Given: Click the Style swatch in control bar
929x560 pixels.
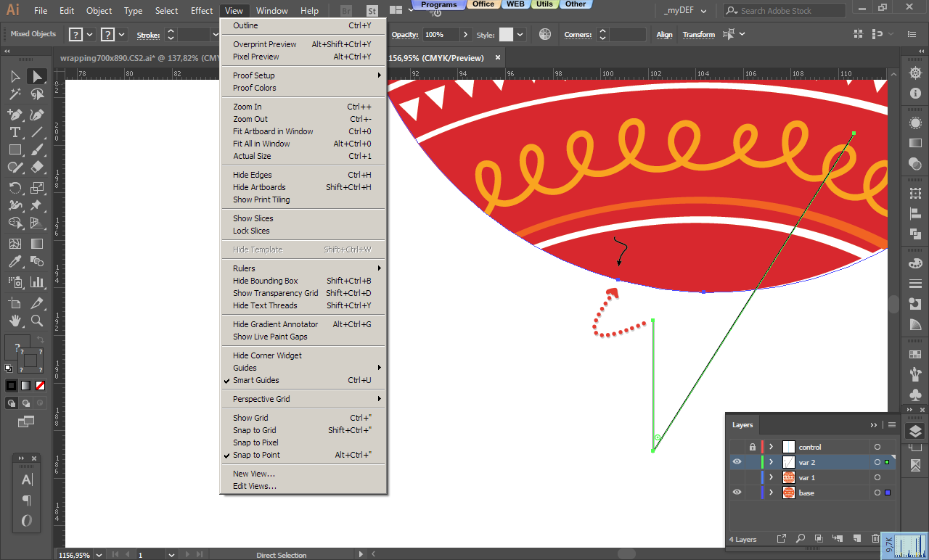Looking at the screenshot, I should coord(506,35).
